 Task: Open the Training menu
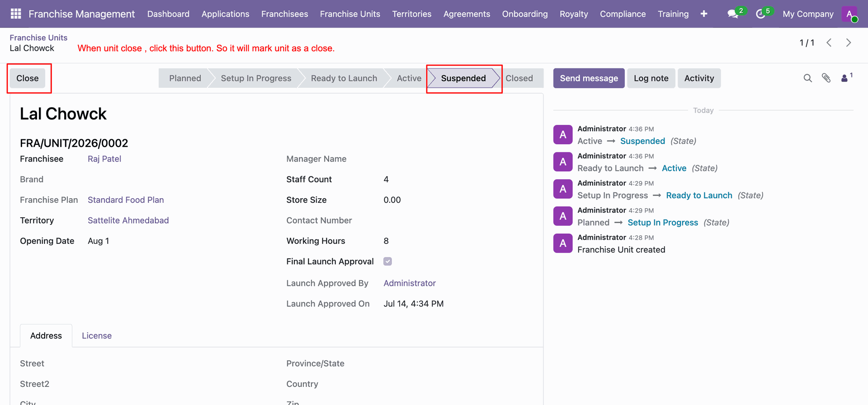[673, 14]
